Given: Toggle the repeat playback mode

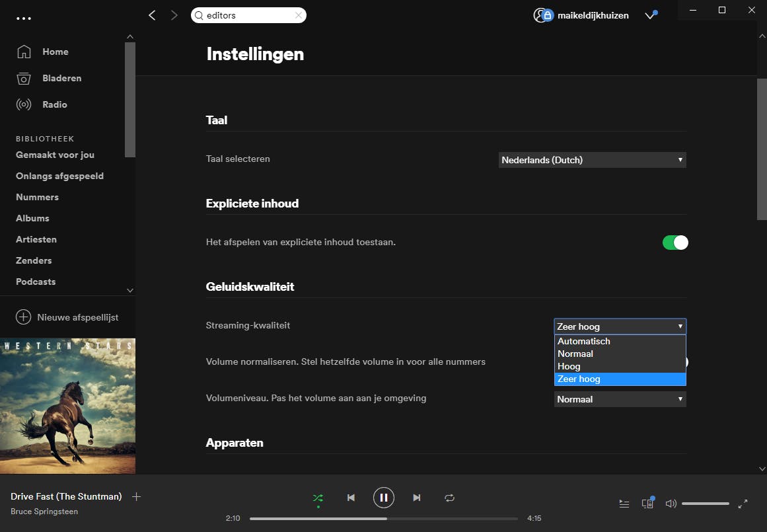Looking at the screenshot, I should click(449, 498).
